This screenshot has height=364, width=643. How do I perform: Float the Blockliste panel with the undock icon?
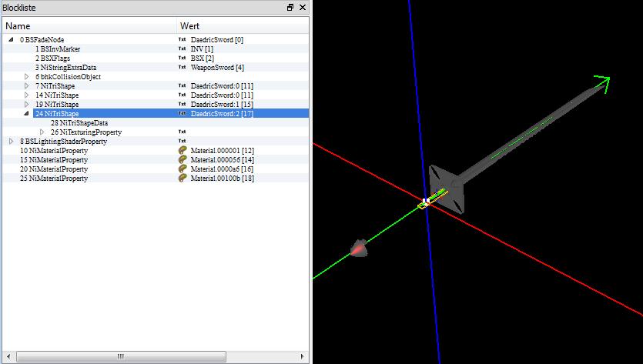coord(290,7)
